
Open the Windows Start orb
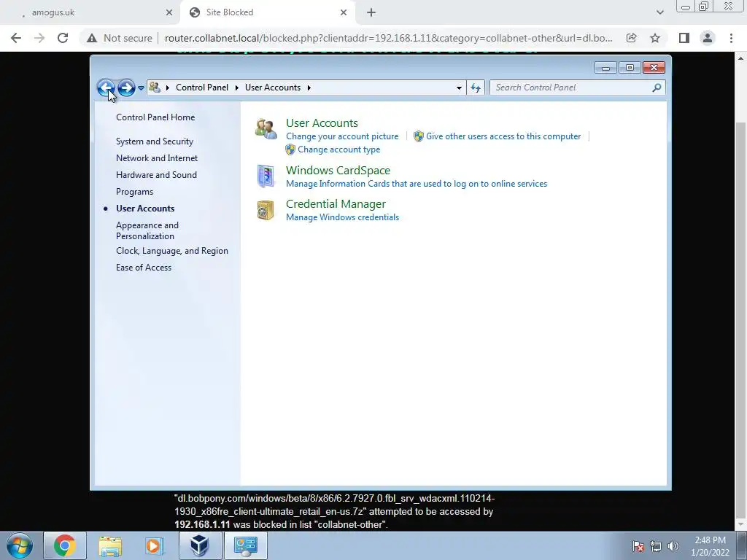click(x=20, y=545)
